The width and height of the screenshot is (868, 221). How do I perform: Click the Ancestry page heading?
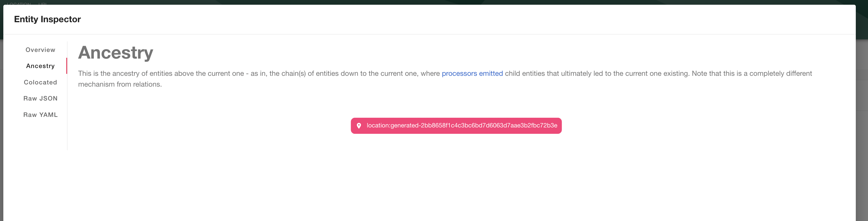[115, 52]
